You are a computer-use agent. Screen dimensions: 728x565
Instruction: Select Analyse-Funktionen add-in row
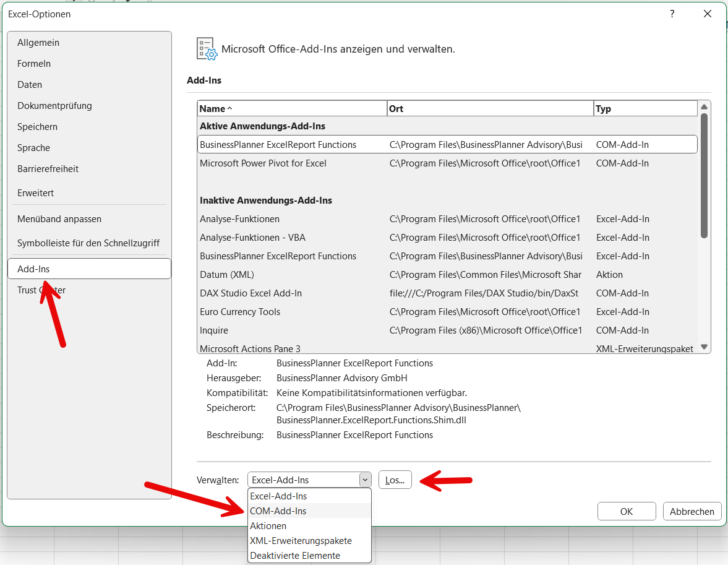(x=447, y=219)
